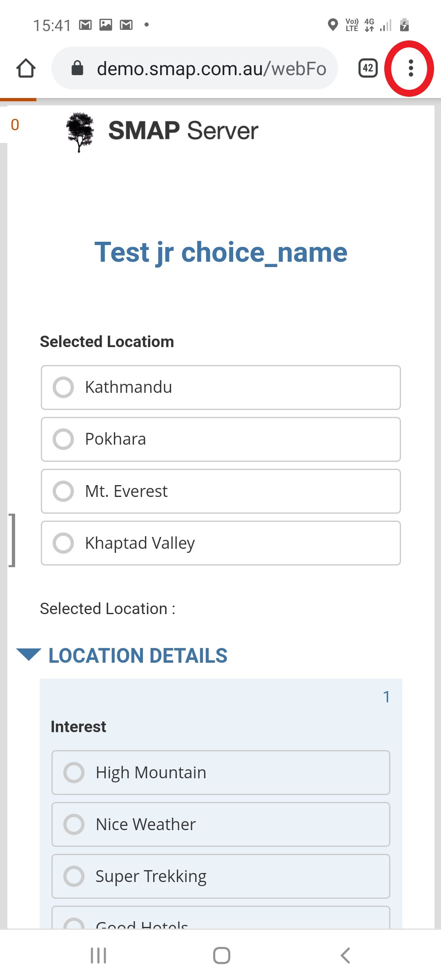441x980 pixels.
Task: Tap the Test jr choice_name form title
Action: pyautogui.click(x=220, y=252)
